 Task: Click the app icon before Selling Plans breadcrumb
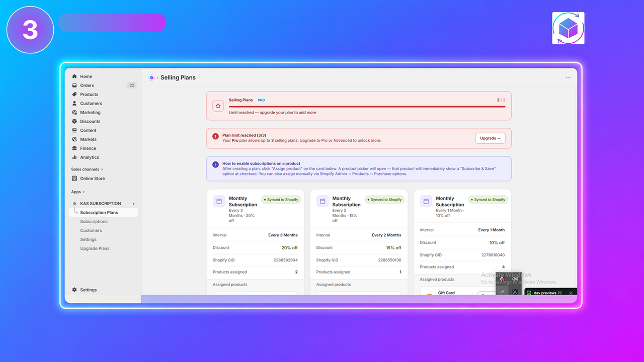click(151, 77)
